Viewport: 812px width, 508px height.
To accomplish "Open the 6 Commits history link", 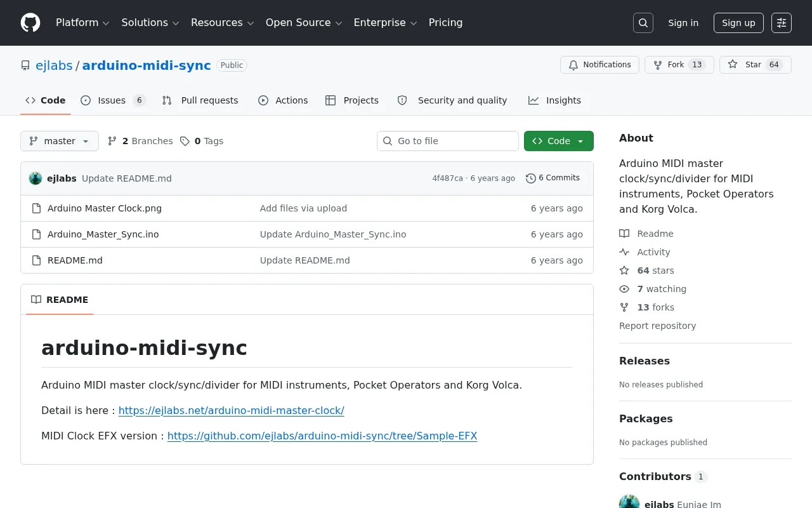I will pyautogui.click(x=553, y=178).
